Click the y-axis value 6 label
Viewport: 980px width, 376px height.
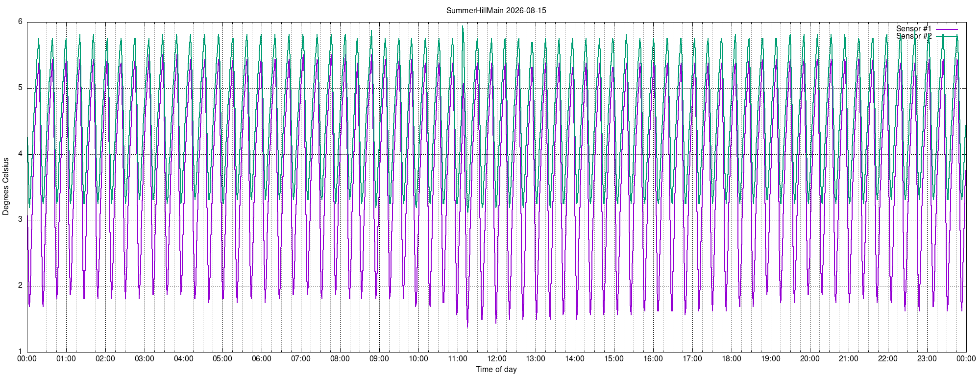point(20,22)
